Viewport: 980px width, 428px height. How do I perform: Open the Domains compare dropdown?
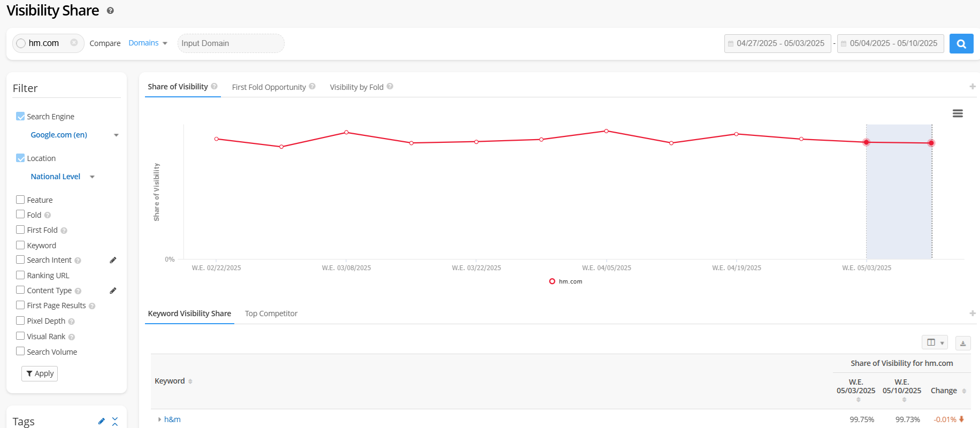(x=148, y=43)
